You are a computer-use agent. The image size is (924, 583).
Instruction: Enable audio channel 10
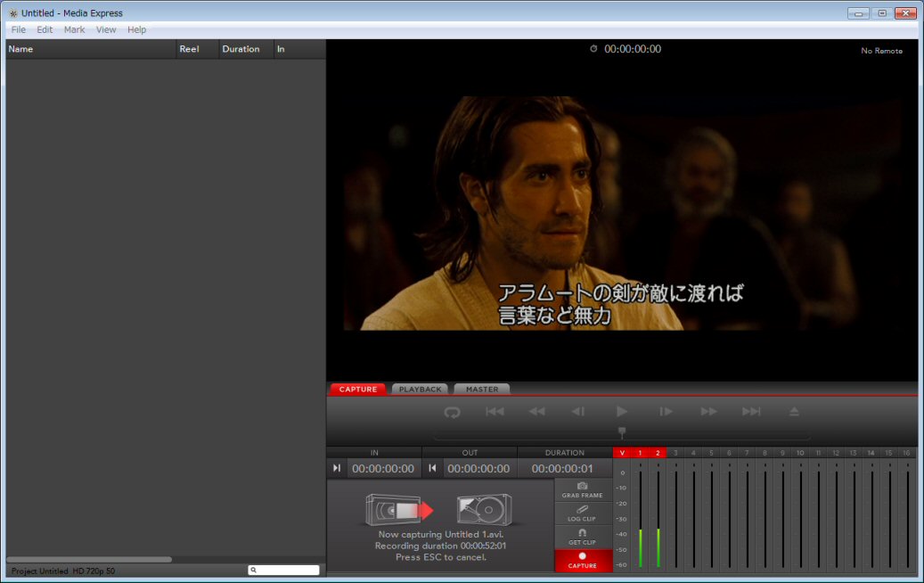pyautogui.click(x=800, y=453)
